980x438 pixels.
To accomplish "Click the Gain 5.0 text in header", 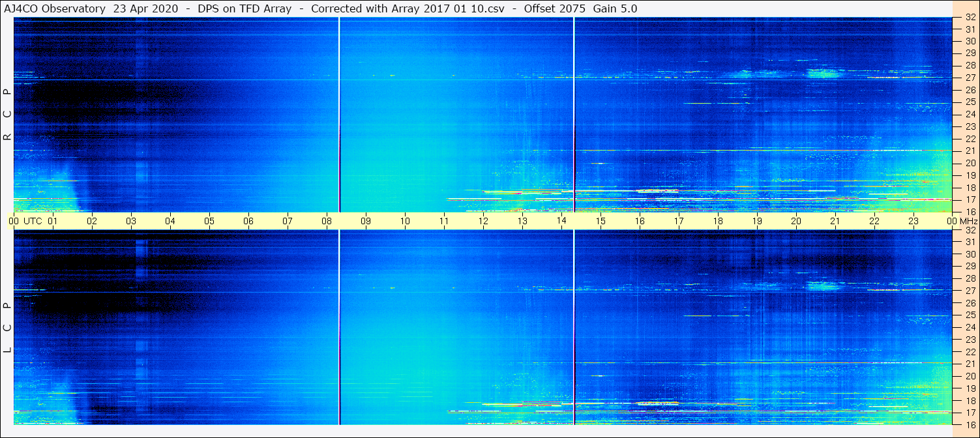I will pos(615,8).
